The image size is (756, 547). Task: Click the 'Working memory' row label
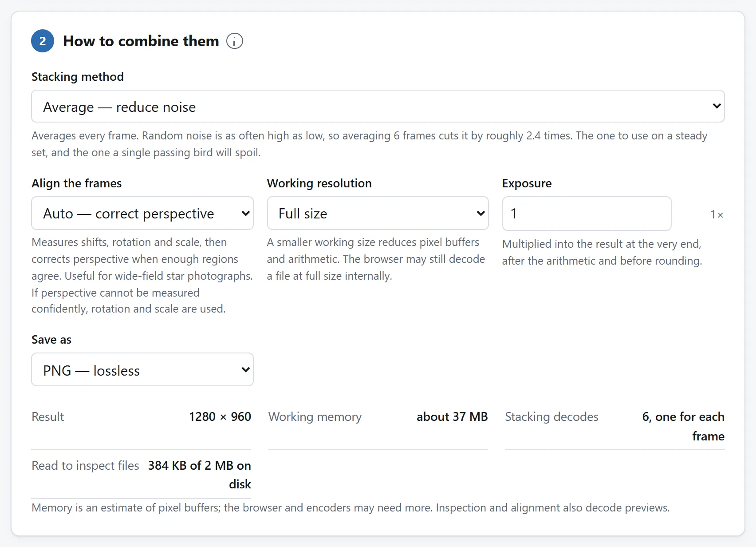point(315,416)
